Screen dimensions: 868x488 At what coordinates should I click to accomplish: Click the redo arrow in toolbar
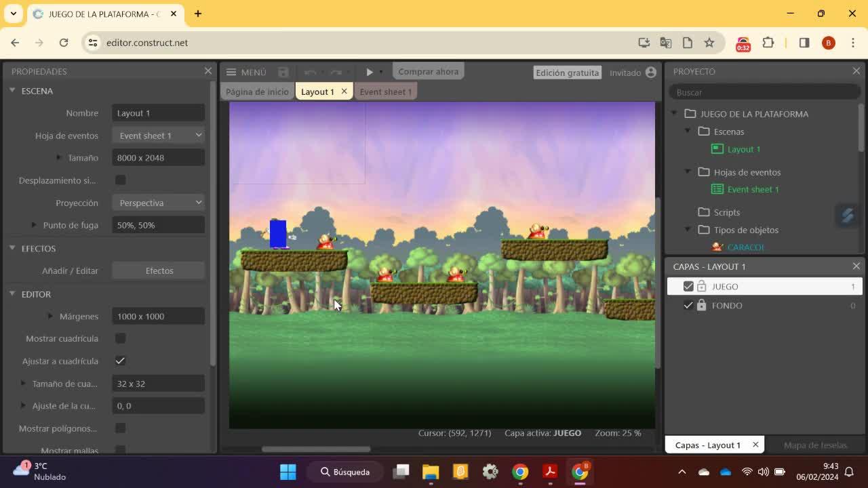pos(336,72)
